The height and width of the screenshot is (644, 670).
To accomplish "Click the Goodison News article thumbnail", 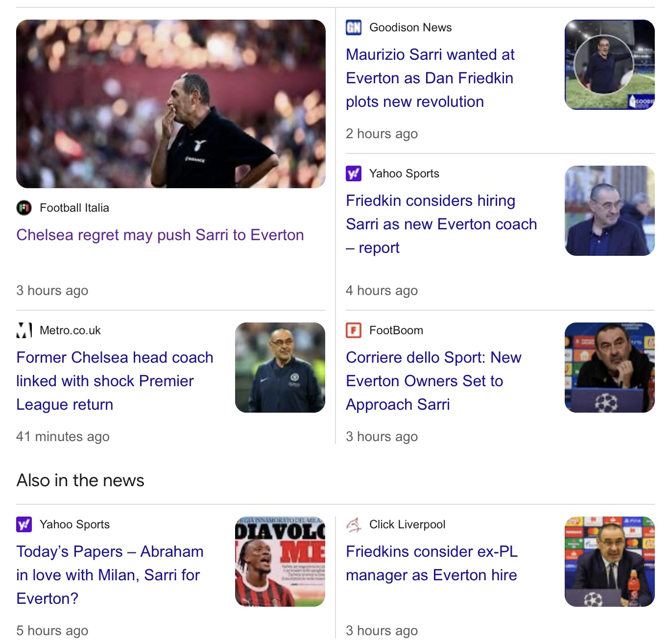I will point(610,65).
